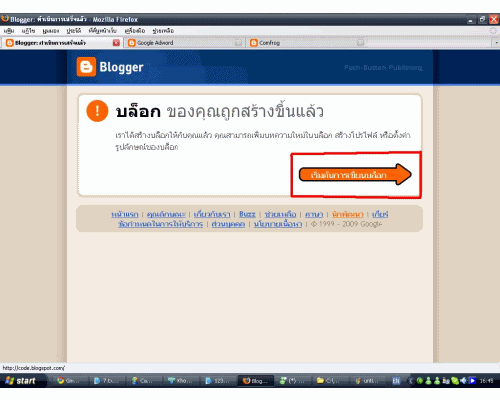Click the Blogger favicon on Confrog tab
500x400 pixels.
254,43
